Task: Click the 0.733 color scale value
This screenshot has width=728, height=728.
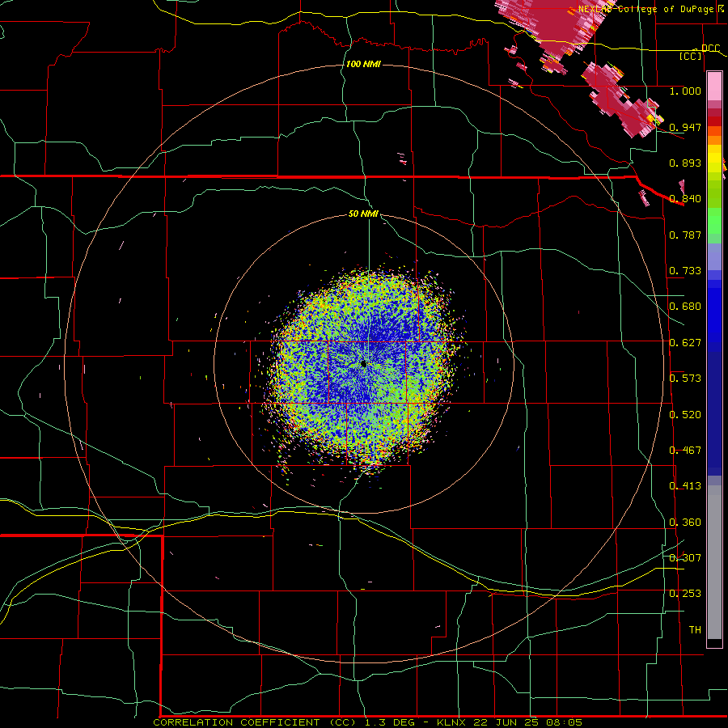Action: click(x=685, y=271)
